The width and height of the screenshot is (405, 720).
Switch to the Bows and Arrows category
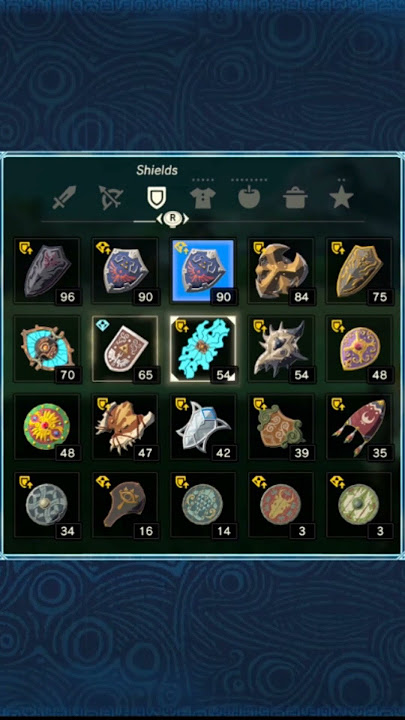[111, 197]
